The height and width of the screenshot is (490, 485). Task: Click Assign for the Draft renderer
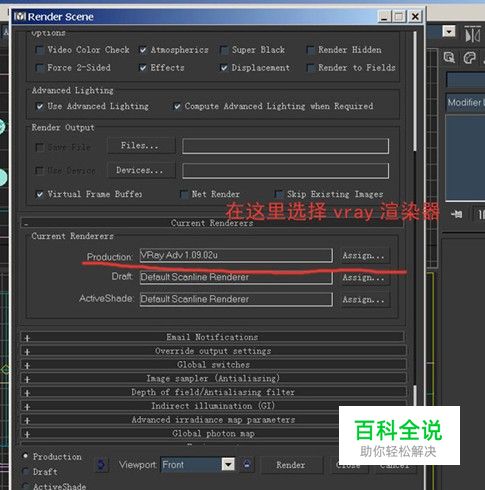pyautogui.click(x=364, y=278)
